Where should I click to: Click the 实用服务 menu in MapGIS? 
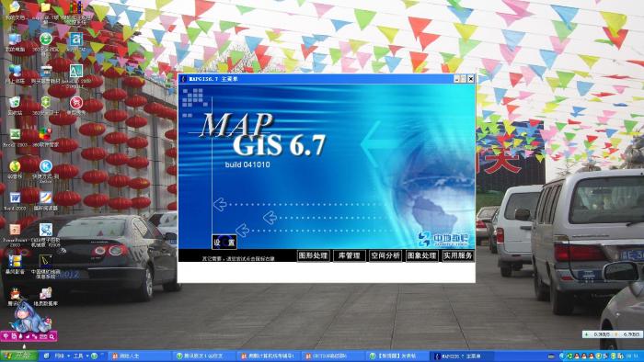(457, 255)
